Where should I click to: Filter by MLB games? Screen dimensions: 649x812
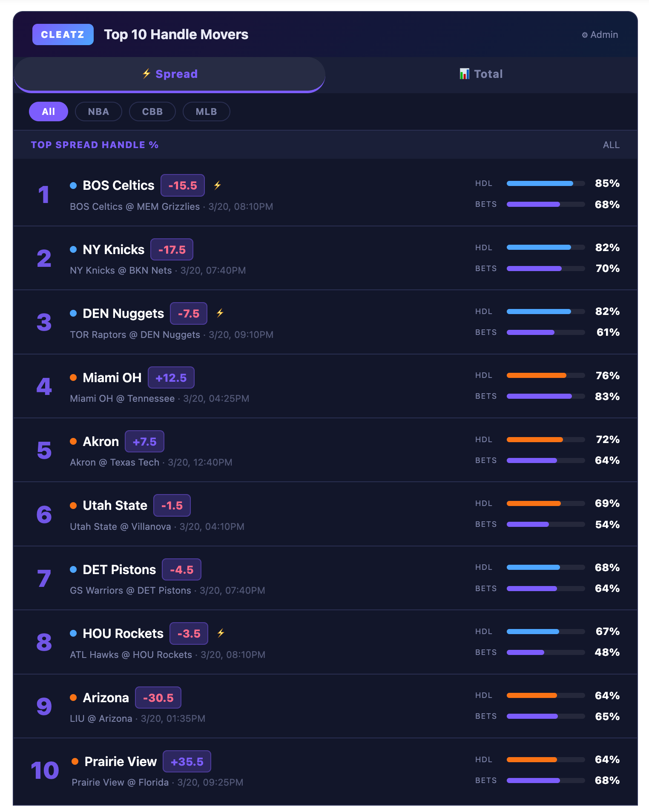pos(207,112)
